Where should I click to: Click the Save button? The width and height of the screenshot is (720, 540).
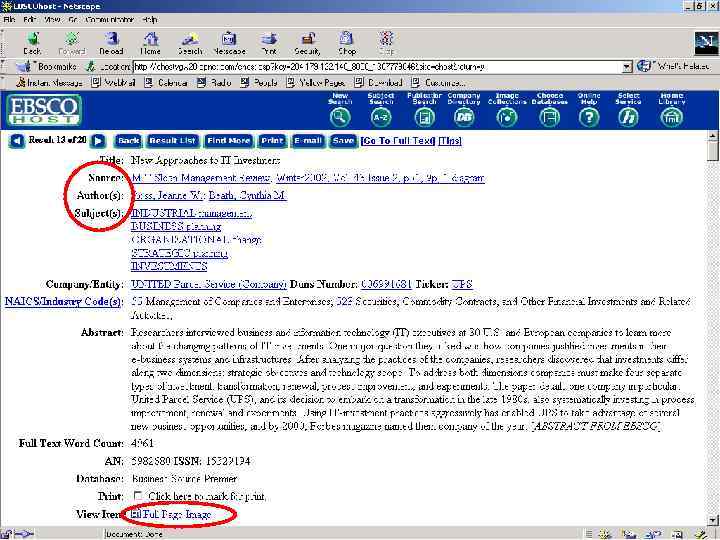pyautogui.click(x=343, y=141)
